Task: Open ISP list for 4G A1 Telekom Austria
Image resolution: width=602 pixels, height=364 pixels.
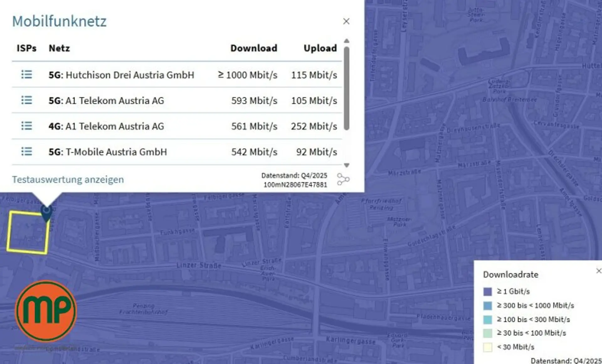Action: tap(27, 126)
